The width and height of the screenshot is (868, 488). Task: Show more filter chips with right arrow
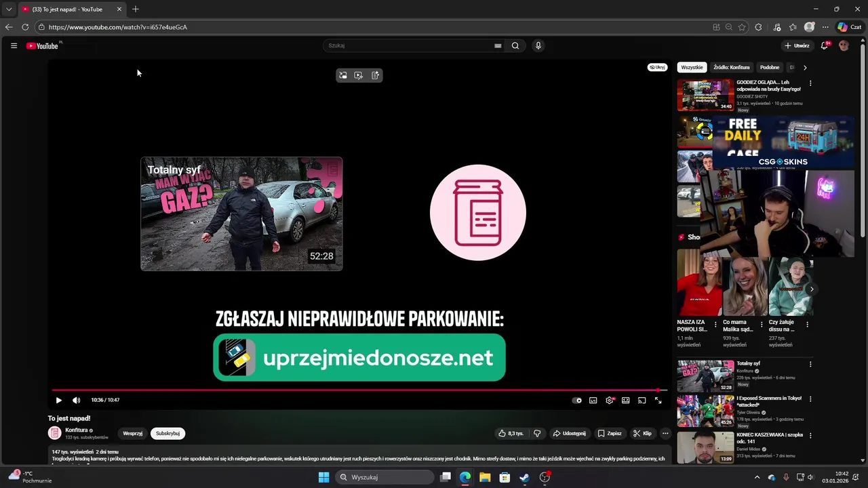click(805, 67)
